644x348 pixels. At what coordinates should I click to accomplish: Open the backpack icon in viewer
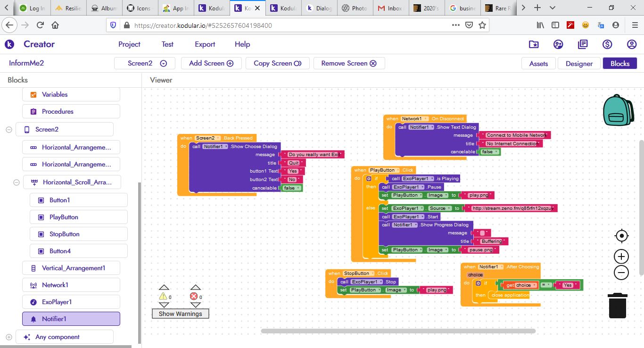click(619, 110)
